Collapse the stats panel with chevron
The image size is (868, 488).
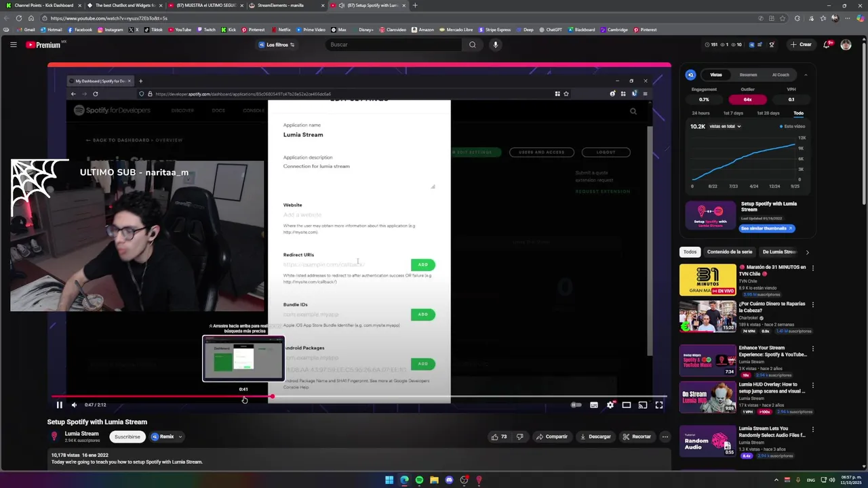[x=806, y=75]
